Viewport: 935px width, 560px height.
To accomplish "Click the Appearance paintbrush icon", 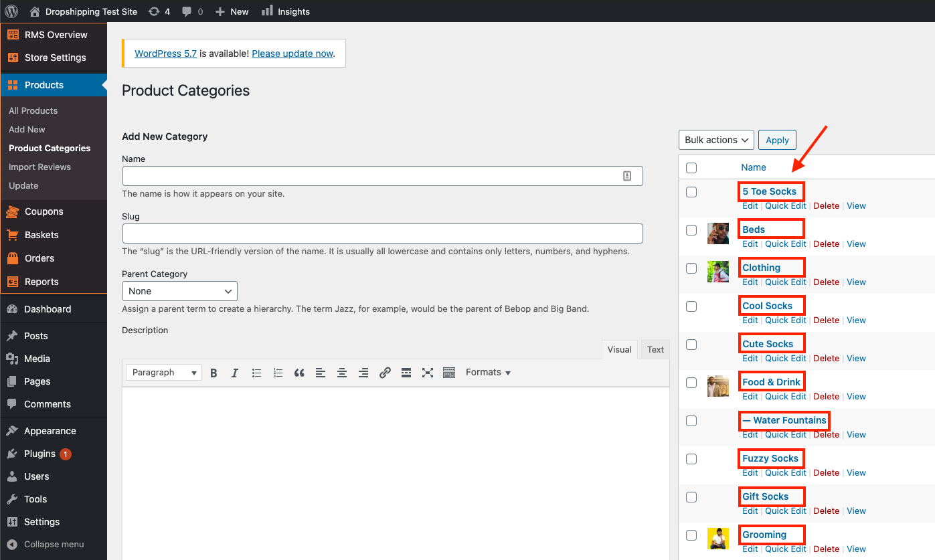I will (12, 431).
